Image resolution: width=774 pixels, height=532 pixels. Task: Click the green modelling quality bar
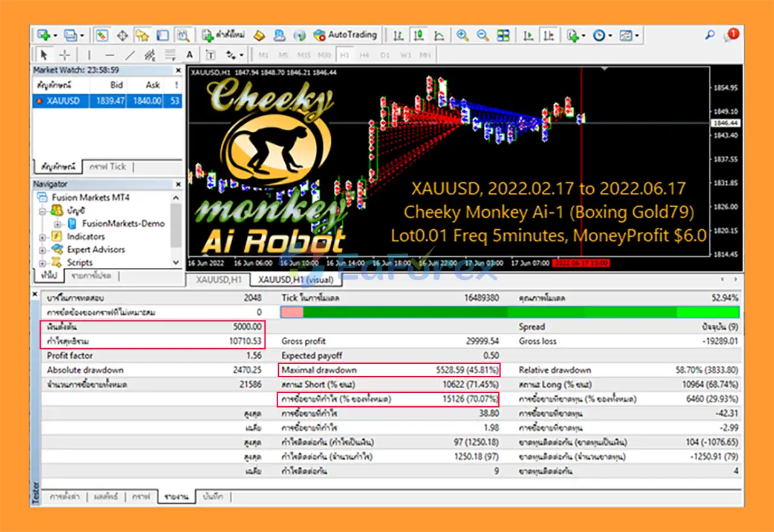(520, 312)
